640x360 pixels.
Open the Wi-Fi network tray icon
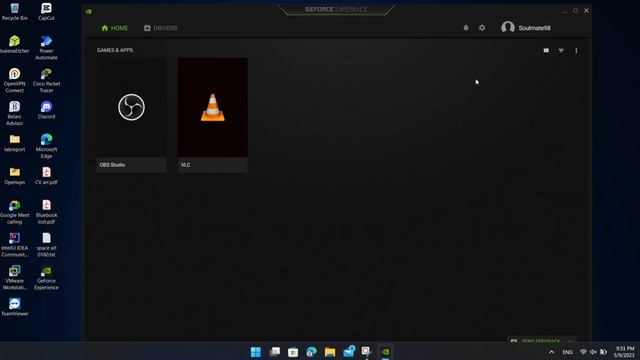[583, 352]
